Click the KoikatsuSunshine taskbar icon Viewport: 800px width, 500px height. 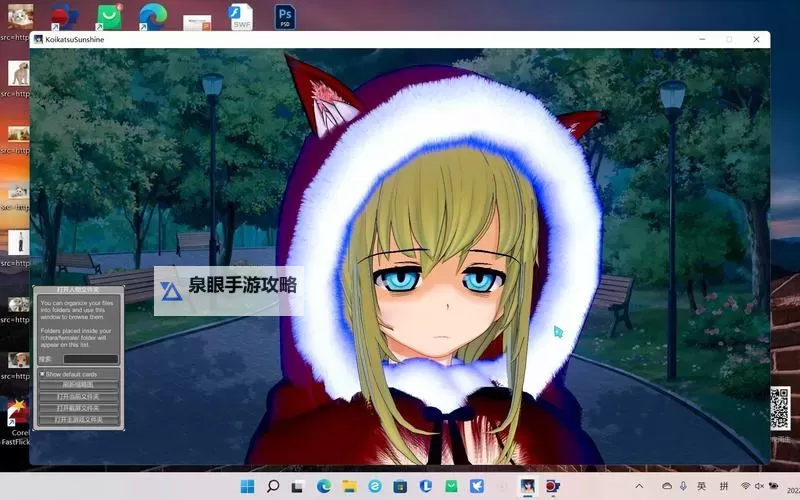pyautogui.click(x=527, y=486)
